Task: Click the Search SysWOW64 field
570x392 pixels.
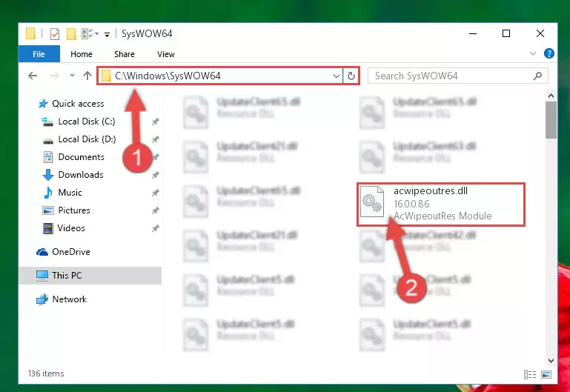Action: (x=457, y=76)
